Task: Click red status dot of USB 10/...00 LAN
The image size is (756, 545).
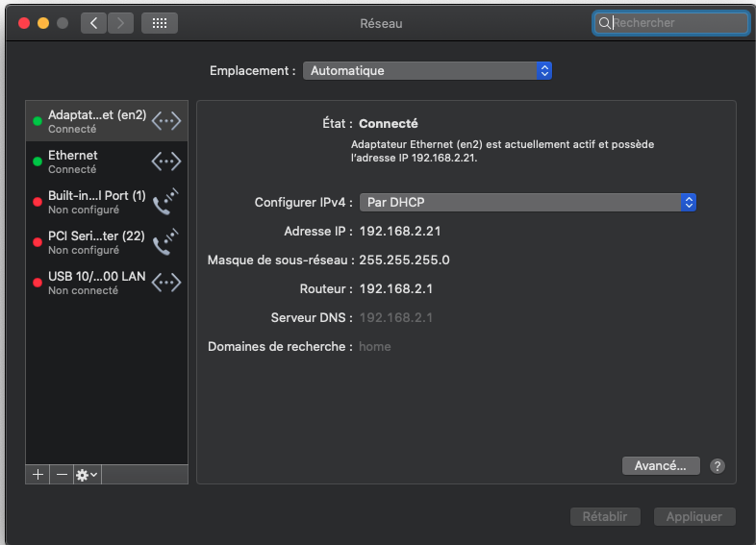Action: click(38, 283)
